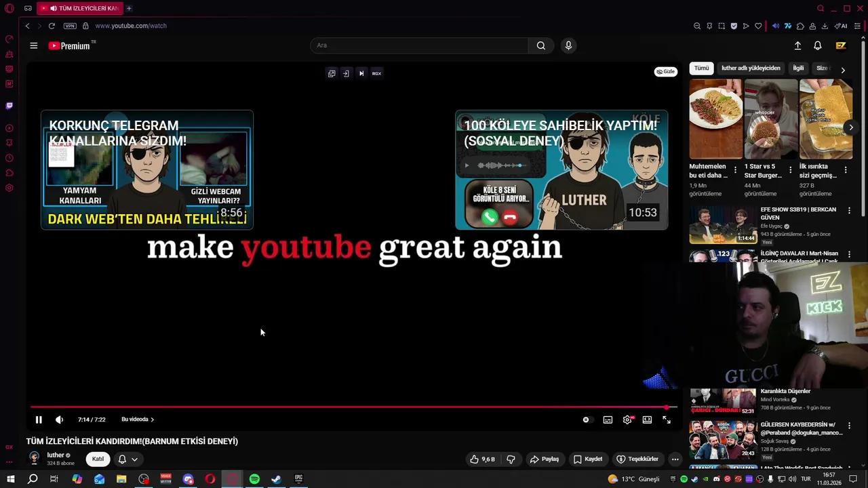Open more actions (three dots) under video
This screenshot has height=488, width=868.
675,459
